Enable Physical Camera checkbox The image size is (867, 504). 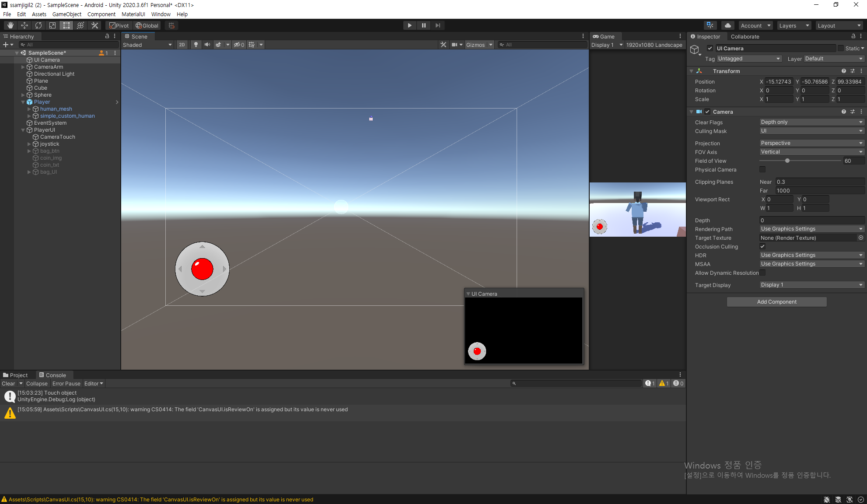762,169
